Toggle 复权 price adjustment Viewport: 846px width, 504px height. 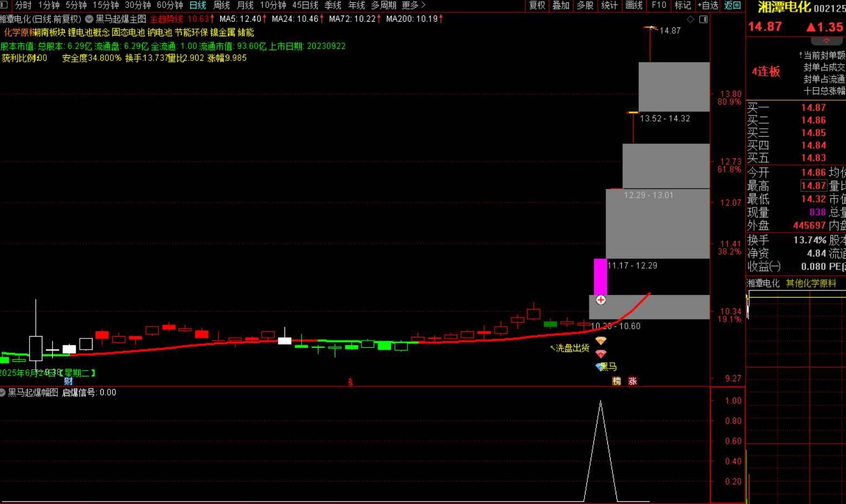(x=536, y=6)
